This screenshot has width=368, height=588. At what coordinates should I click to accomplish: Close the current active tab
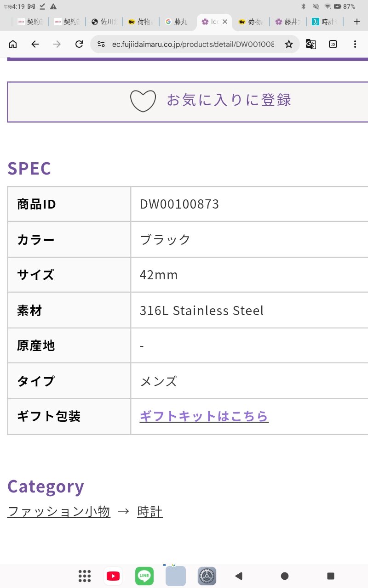225,22
